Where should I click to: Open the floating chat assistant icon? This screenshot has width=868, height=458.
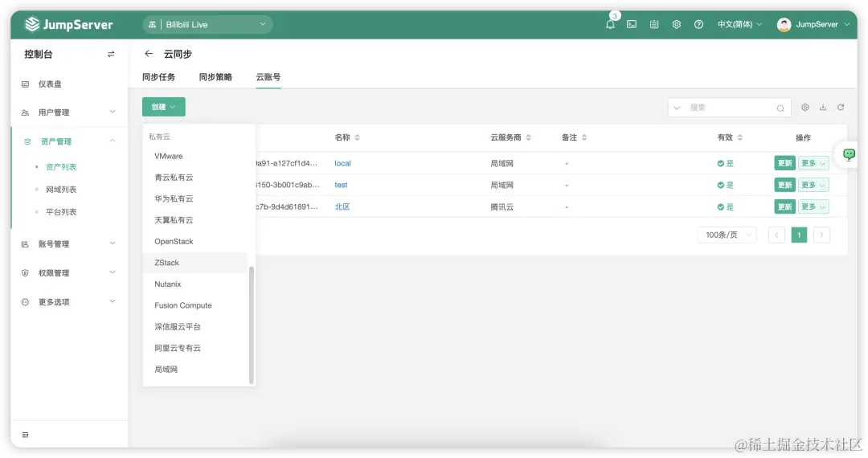(x=849, y=154)
